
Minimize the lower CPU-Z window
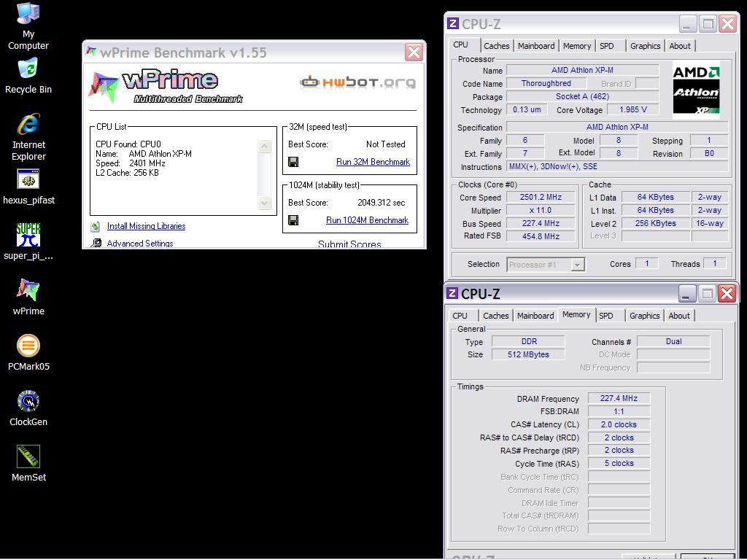(686, 293)
